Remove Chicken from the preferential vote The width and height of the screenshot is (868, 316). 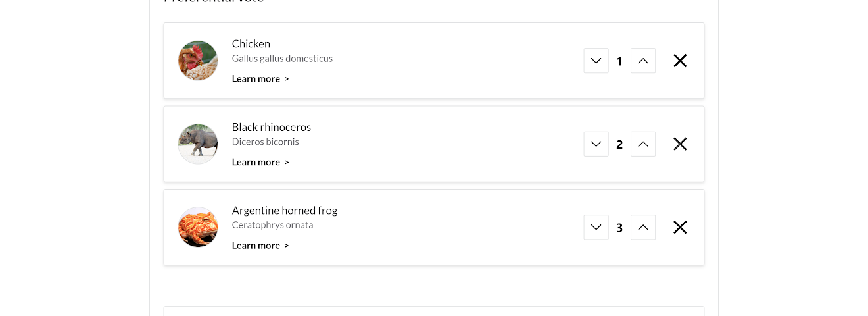point(680,61)
